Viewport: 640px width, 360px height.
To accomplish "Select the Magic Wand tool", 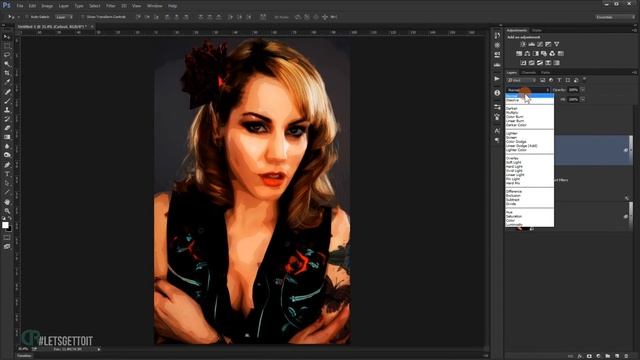I will pyautogui.click(x=7, y=64).
